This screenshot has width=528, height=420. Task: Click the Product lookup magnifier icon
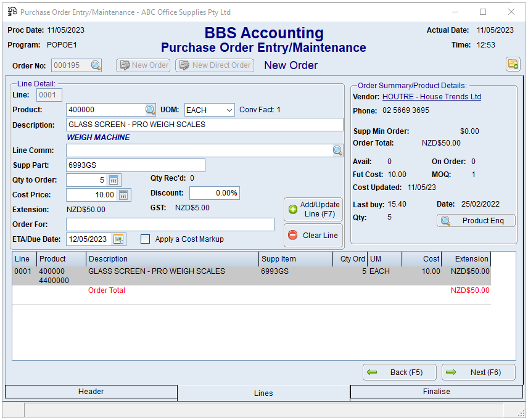151,110
